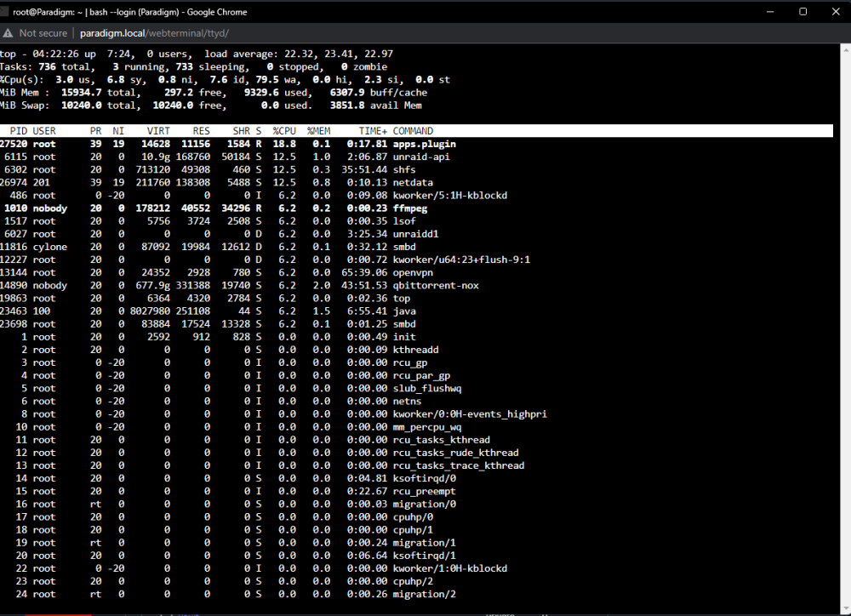Select the apps.plugin process row
This screenshot has width=851, height=616.
[x=416, y=144]
